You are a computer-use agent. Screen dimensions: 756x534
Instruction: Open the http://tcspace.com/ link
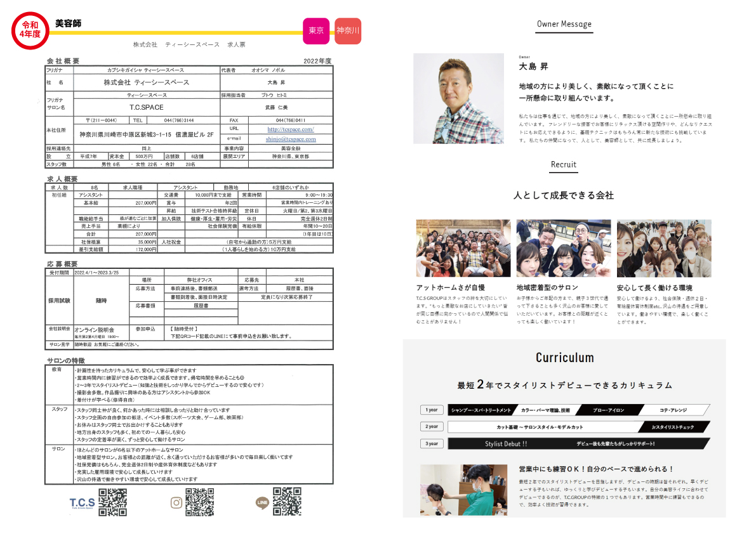point(291,129)
